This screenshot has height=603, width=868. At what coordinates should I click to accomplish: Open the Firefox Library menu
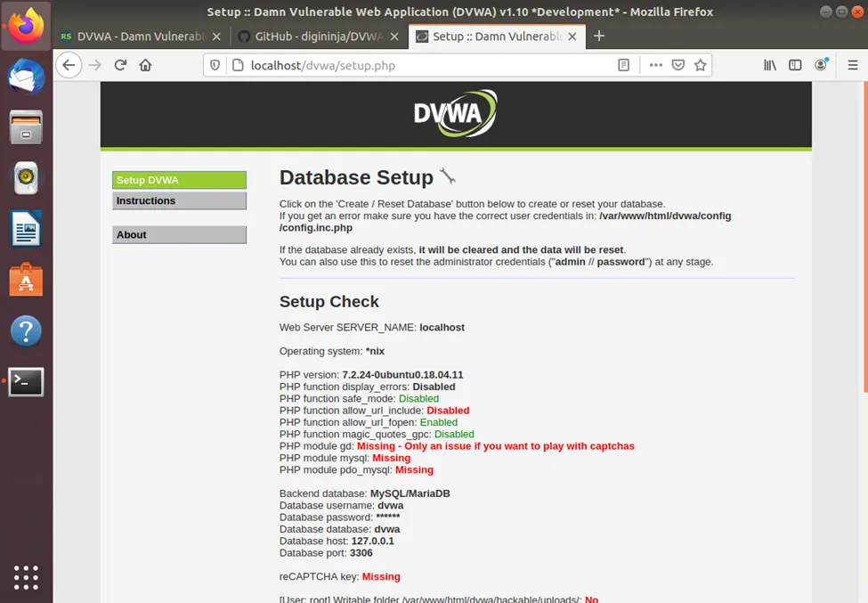click(770, 65)
